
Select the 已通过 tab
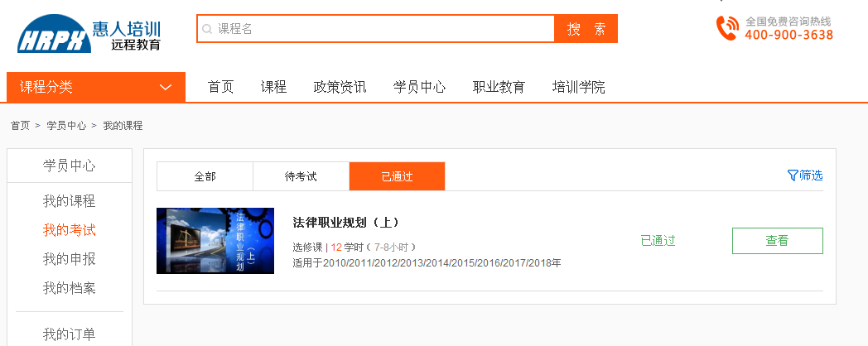[397, 176]
